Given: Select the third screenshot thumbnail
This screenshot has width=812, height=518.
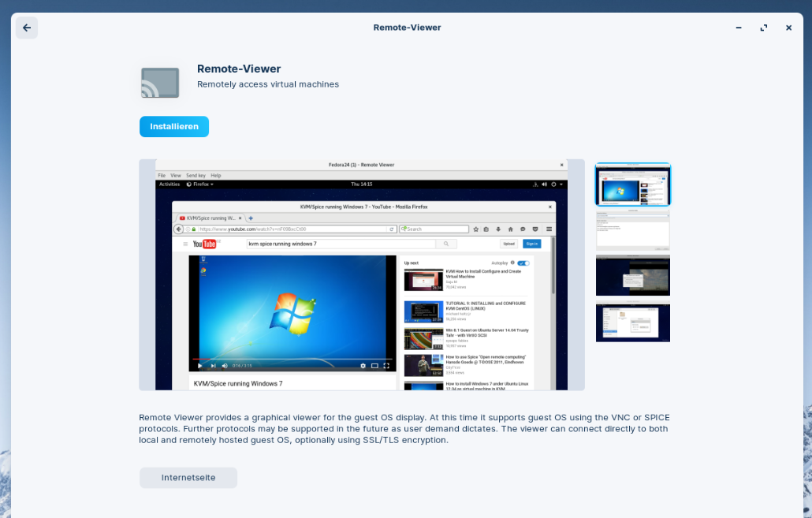Looking at the screenshot, I should (x=633, y=275).
